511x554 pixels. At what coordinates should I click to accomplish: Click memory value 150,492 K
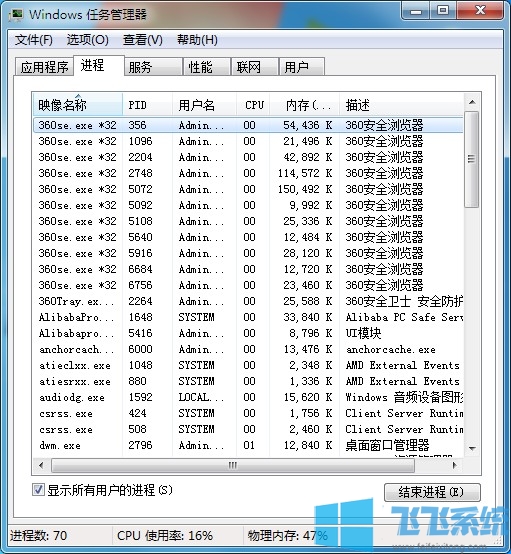click(x=305, y=189)
